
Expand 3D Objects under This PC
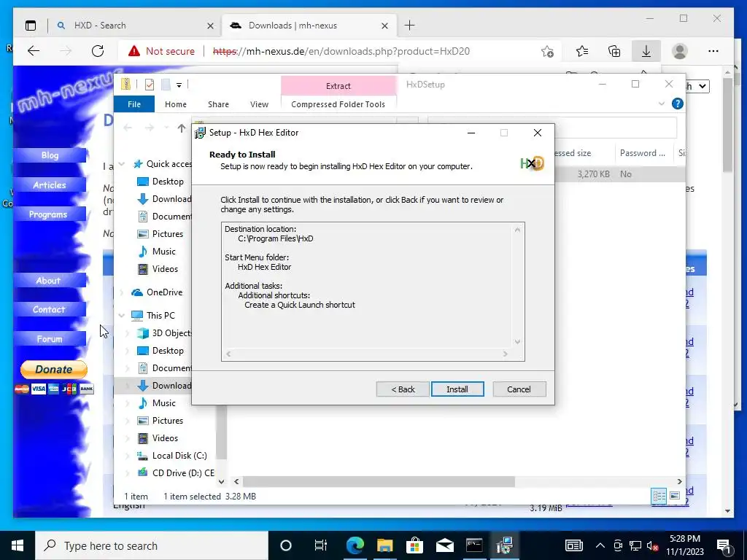pyautogui.click(x=128, y=333)
